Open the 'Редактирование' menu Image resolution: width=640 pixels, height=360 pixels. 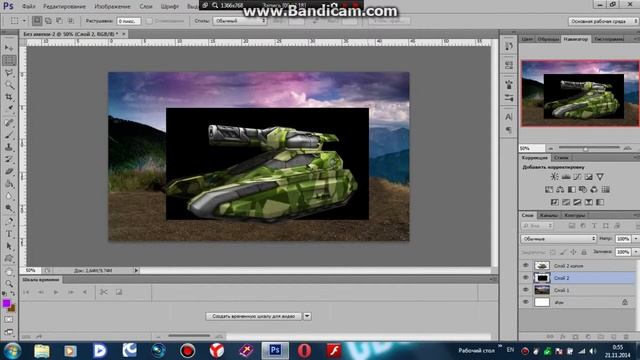tap(64, 7)
